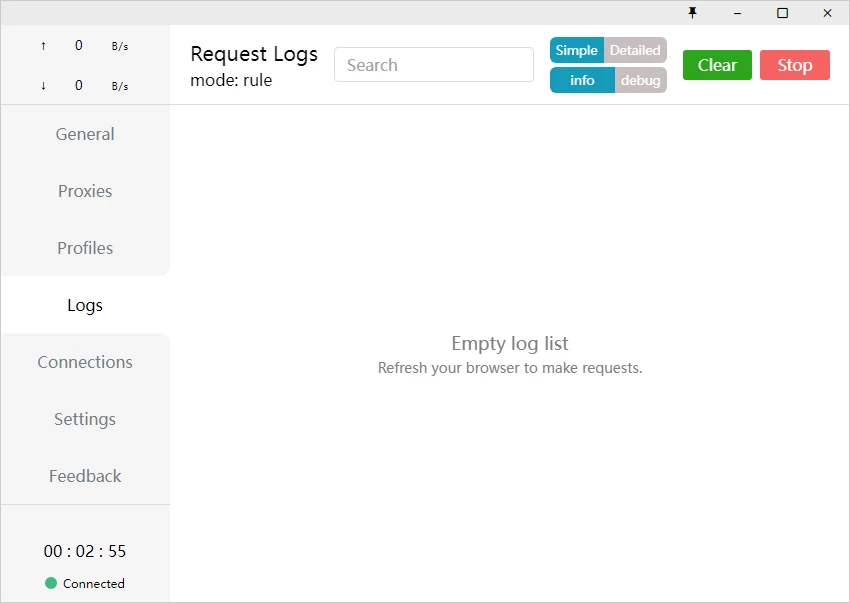
Task: Open the General tab
Action: pyautogui.click(x=85, y=134)
